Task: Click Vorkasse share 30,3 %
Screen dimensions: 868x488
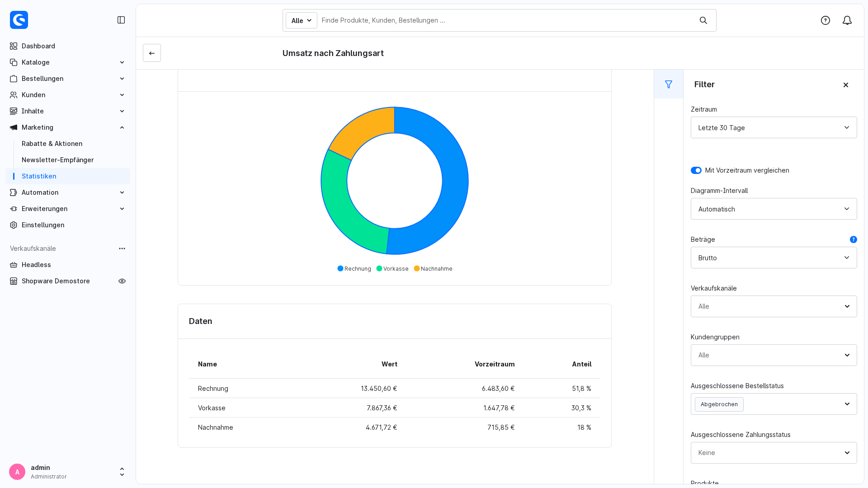Action: point(581,408)
